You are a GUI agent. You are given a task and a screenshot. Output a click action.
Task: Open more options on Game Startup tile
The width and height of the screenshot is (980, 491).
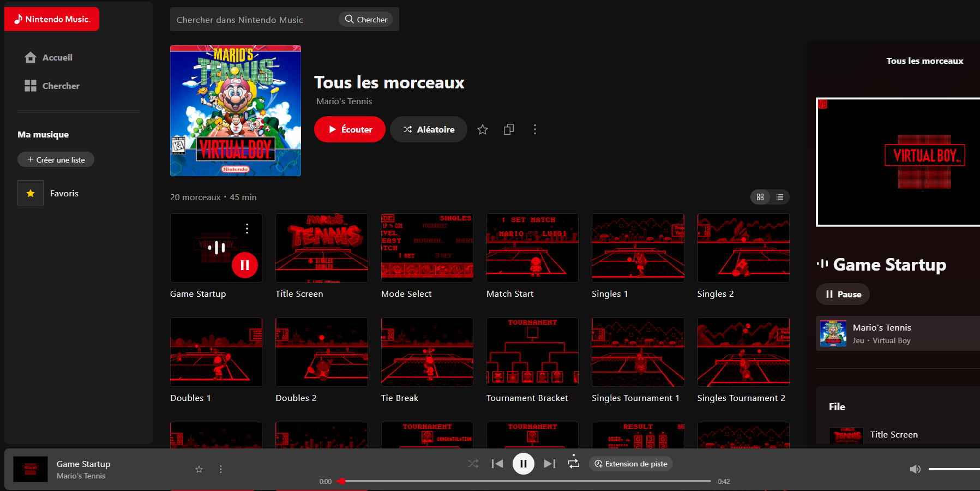[x=247, y=229]
